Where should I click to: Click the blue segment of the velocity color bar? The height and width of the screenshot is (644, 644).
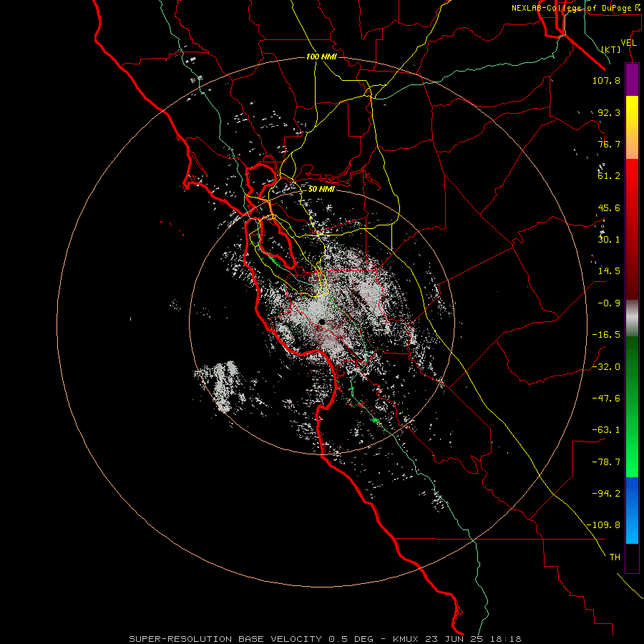click(x=632, y=510)
